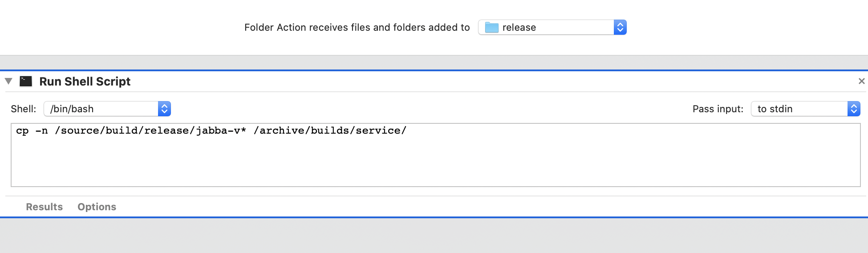The width and height of the screenshot is (868, 253).
Task: Open the Pass input to stdin dropdown
Action: [806, 109]
